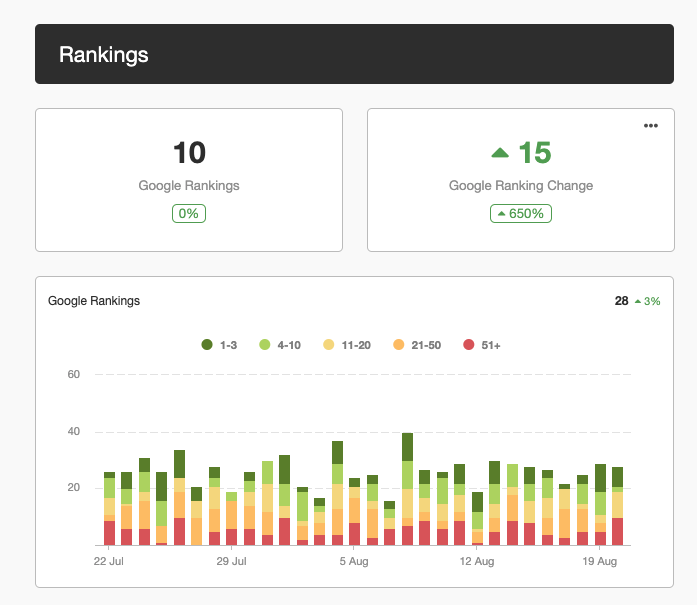The height and width of the screenshot is (605, 697).
Task: Click the red 51+ legend dot
Action: tap(469, 345)
